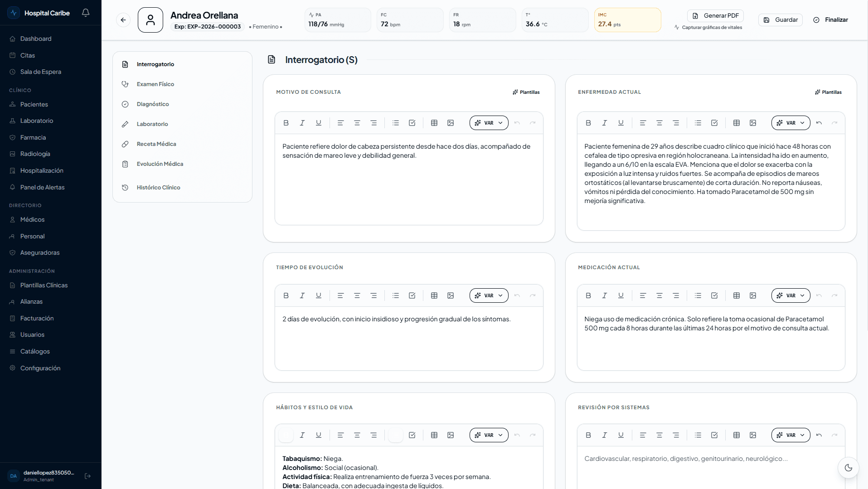This screenshot has width=868, height=489.
Task: Insert checklist in Enfermedad Actual editor
Action: point(714,123)
